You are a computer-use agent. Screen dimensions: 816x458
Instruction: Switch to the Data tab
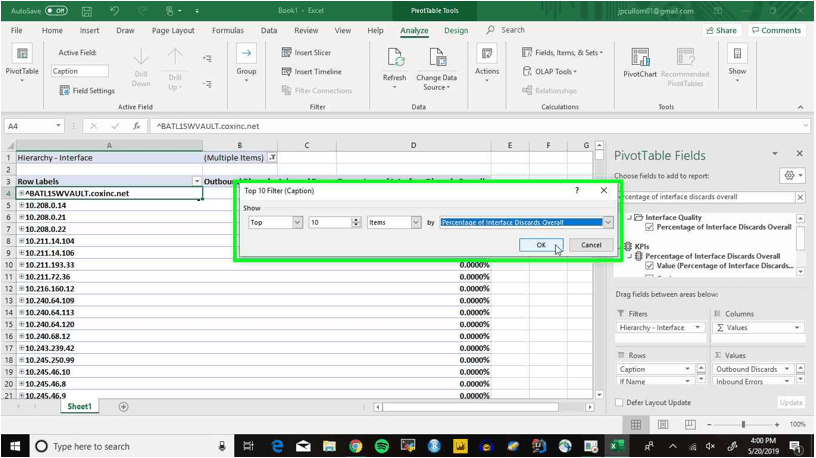click(269, 30)
